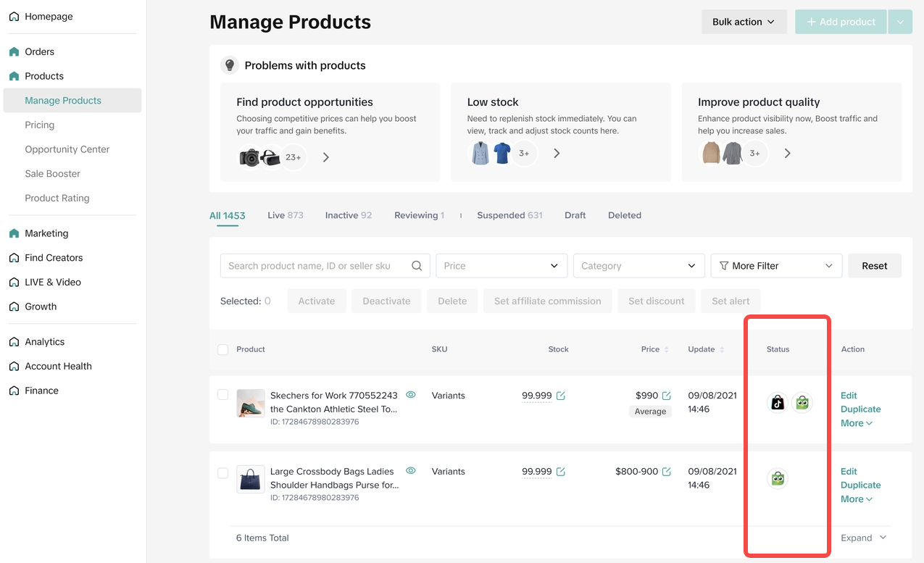Open Low stock arrow
The height and width of the screenshot is (563, 924).
557,154
